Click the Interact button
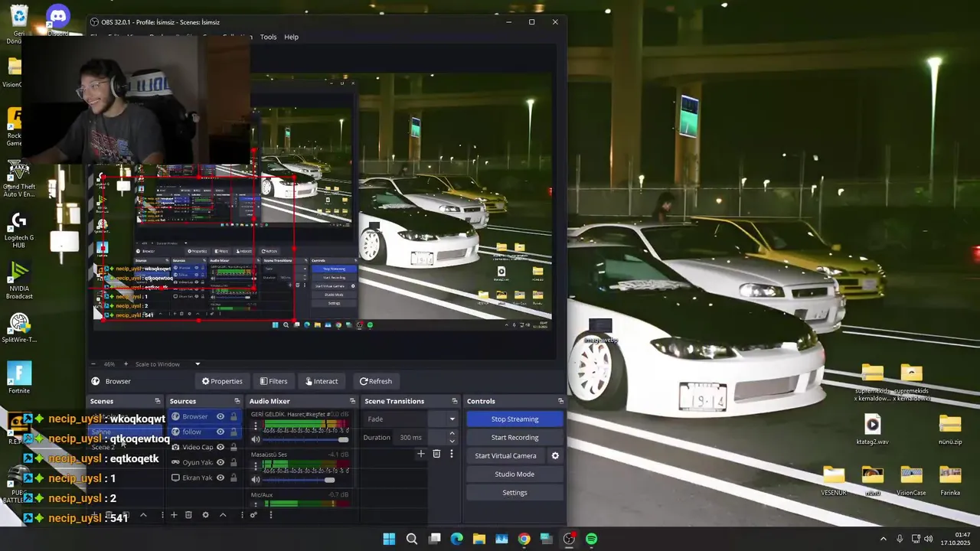The image size is (980, 551). tap(322, 381)
